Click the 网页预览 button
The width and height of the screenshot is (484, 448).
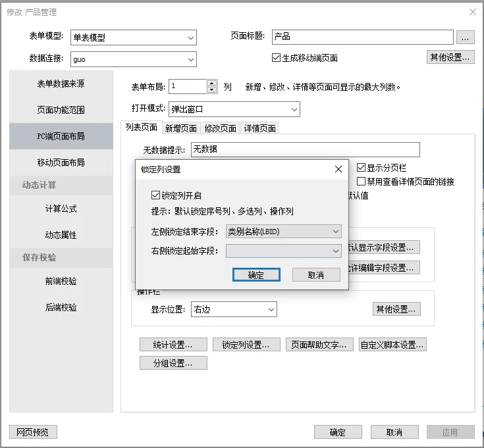click(x=33, y=432)
